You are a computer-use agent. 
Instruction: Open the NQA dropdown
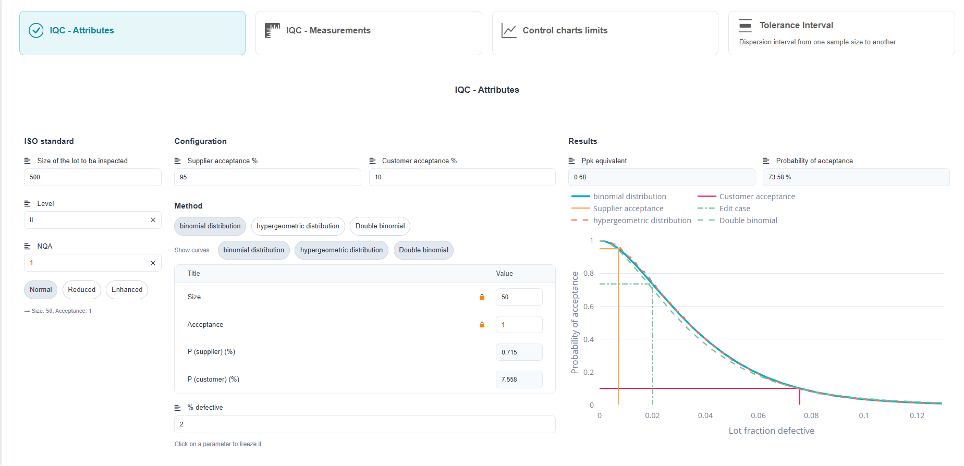(x=86, y=263)
